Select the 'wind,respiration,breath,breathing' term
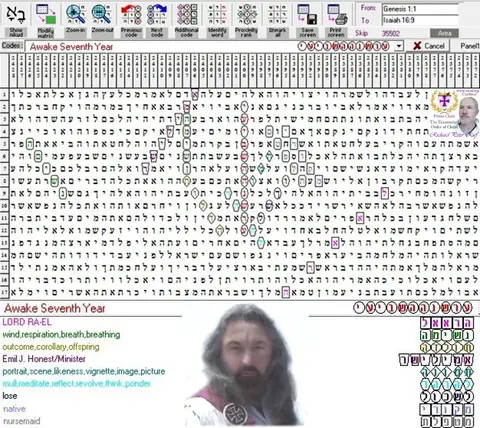 61,334
